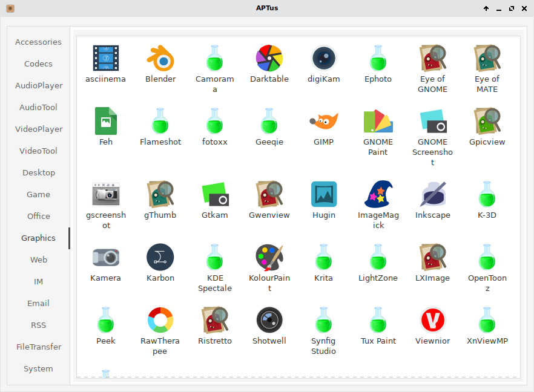Select the OpenToonz flask icon

(x=487, y=257)
